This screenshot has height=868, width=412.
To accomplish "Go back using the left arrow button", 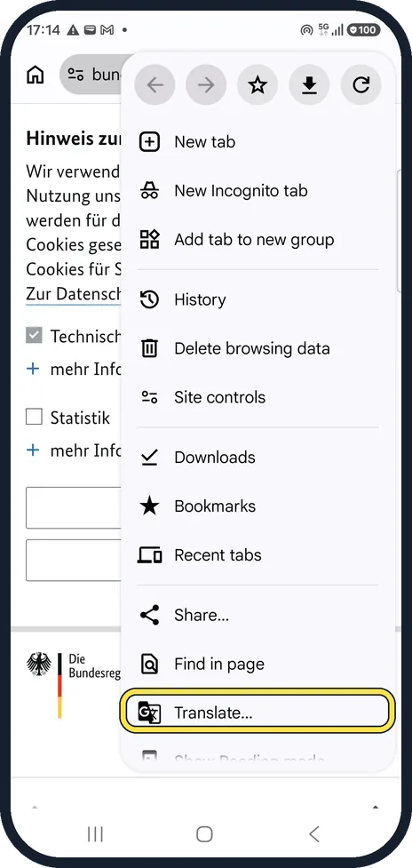I will [x=154, y=84].
